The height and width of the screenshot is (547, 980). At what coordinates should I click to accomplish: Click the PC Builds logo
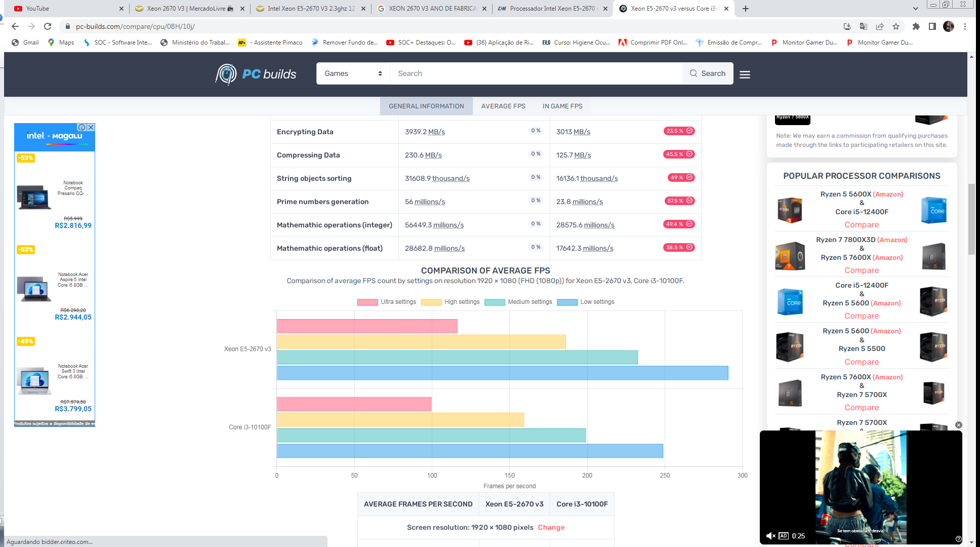point(256,74)
